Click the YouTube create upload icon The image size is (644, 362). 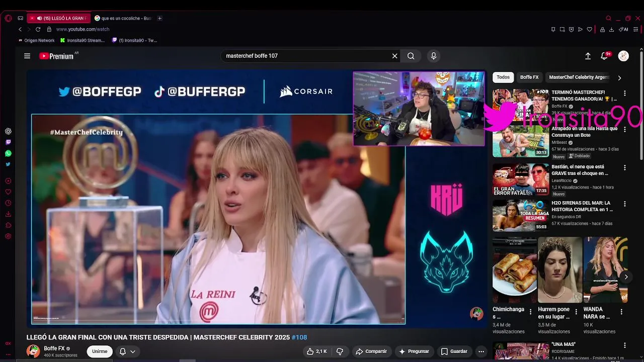coord(588,56)
